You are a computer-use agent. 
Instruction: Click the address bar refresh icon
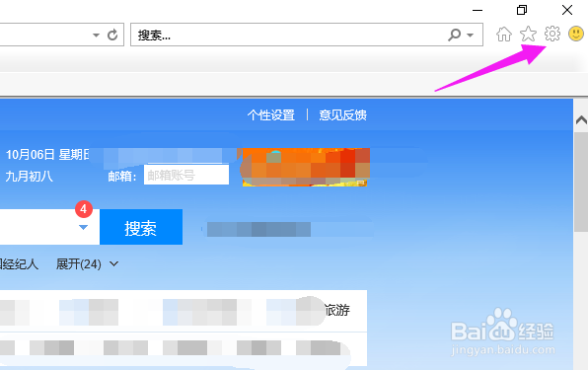pyautogui.click(x=112, y=35)
